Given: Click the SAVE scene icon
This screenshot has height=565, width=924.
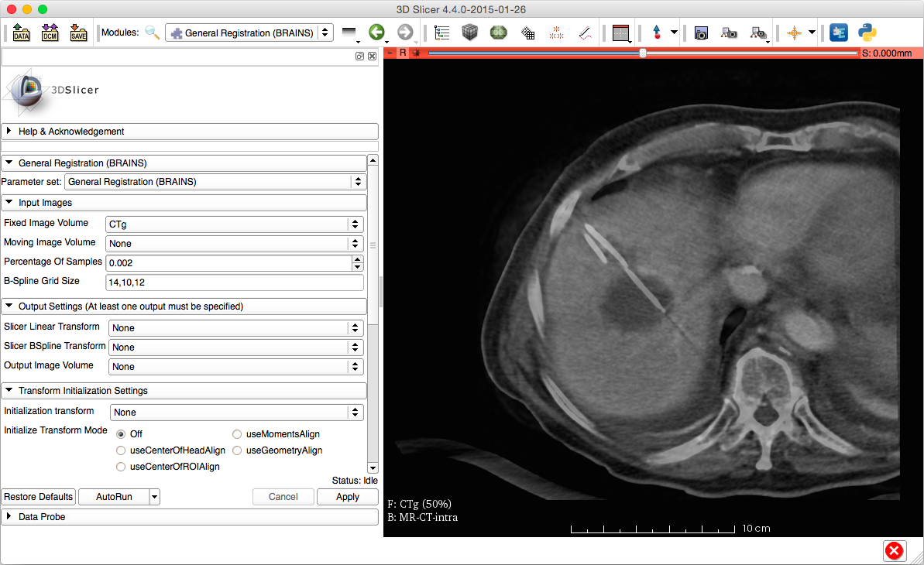Looking at the screenshot, I should click(x=78, y=33).
